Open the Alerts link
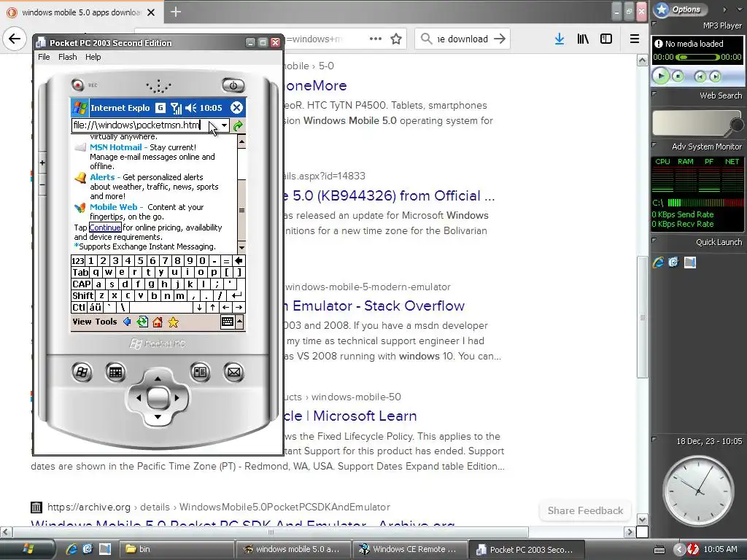 (x=102, y=177)
